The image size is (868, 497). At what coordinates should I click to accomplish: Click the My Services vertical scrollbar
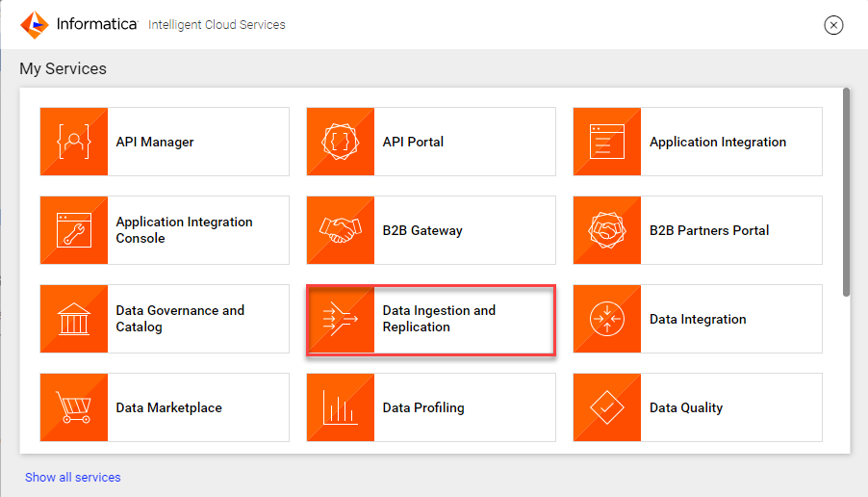pos(846,192)
